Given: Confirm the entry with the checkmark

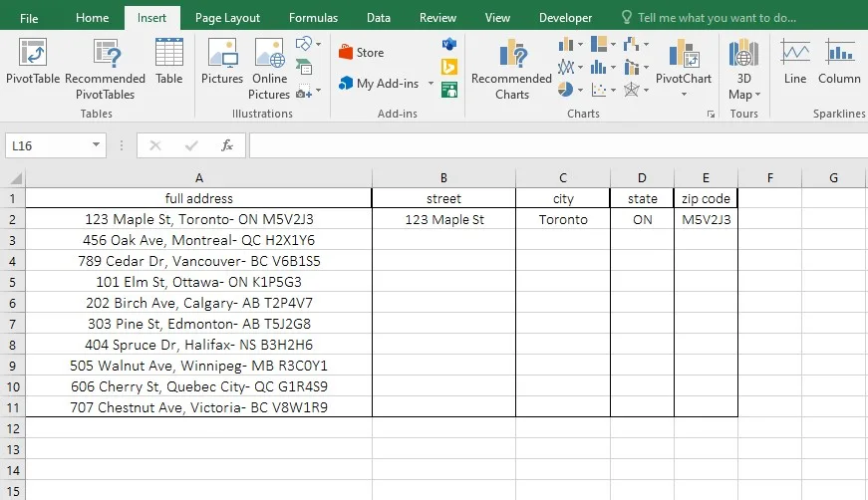Looking at the screenshot, I should (x=191, y=145).
